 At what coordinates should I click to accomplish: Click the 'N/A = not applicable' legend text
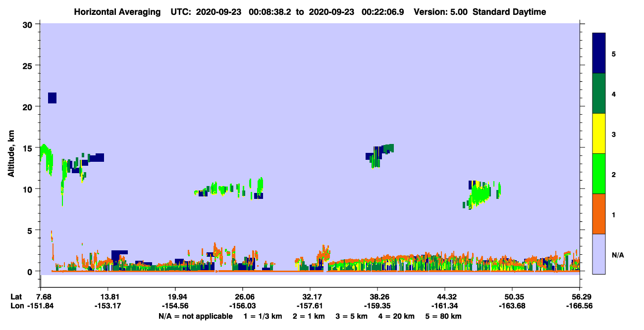coord(196,316)
